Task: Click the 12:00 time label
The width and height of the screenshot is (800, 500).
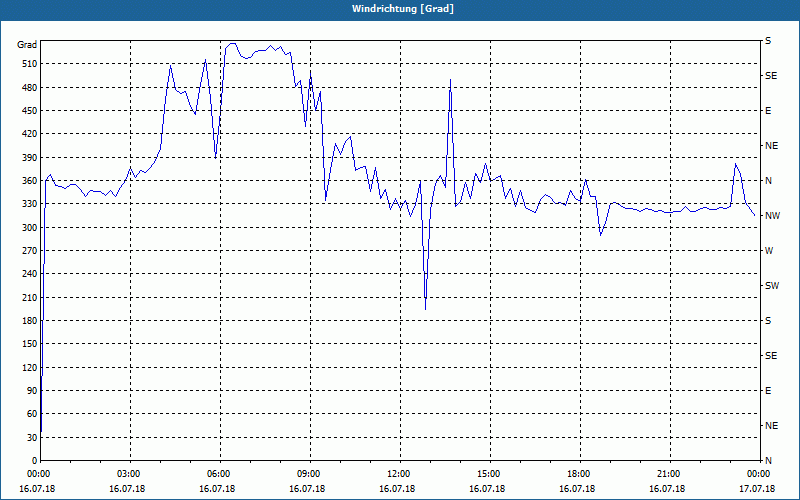Action: (399, 474)
